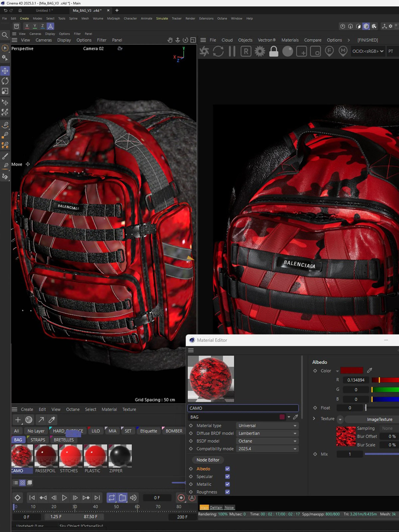Open the Octane kernel settings gear
Image resolution: width=399 pixels, height=532 pixels.
click(x=260, y=51)
